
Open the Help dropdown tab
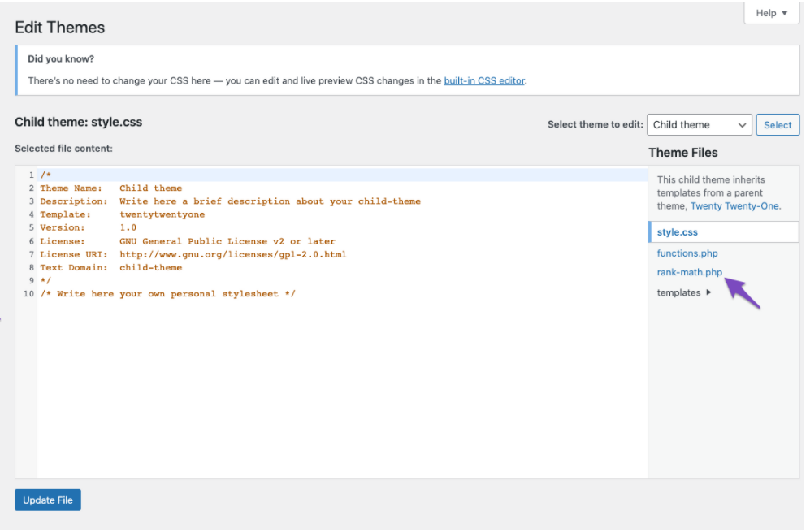click(771, 13)
